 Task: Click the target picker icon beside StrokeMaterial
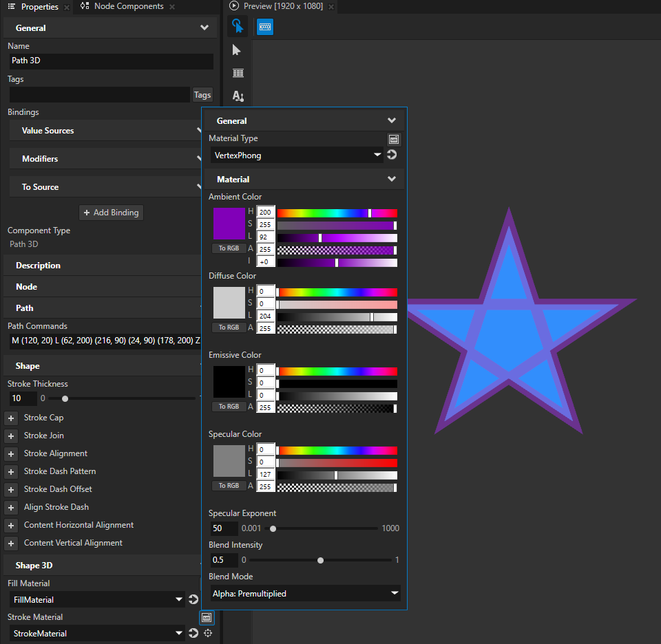point(207,633)
